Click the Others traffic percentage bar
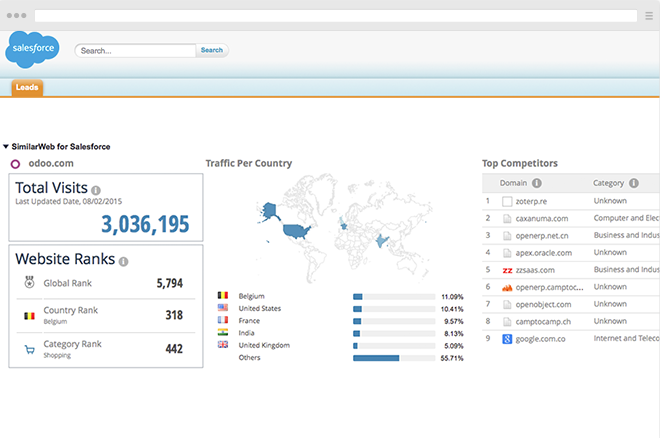Screen dimensions: 660x438 394,358
